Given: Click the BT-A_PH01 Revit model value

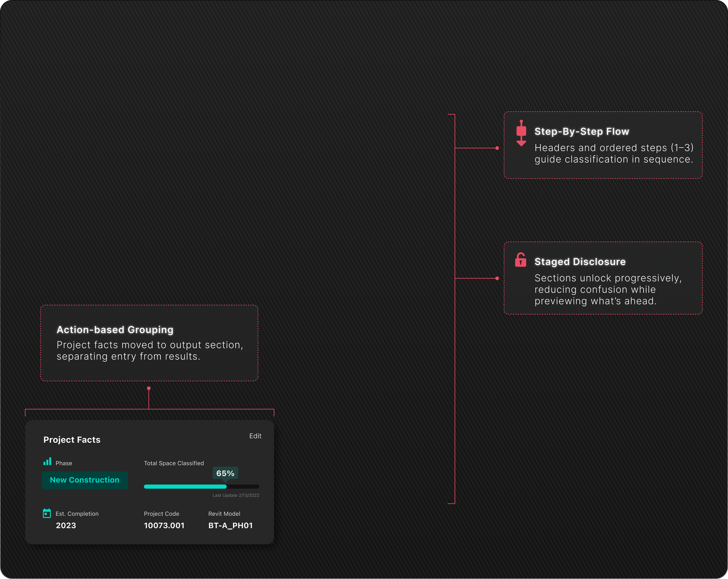Looking at the screenshot, I should pos(230,525).
